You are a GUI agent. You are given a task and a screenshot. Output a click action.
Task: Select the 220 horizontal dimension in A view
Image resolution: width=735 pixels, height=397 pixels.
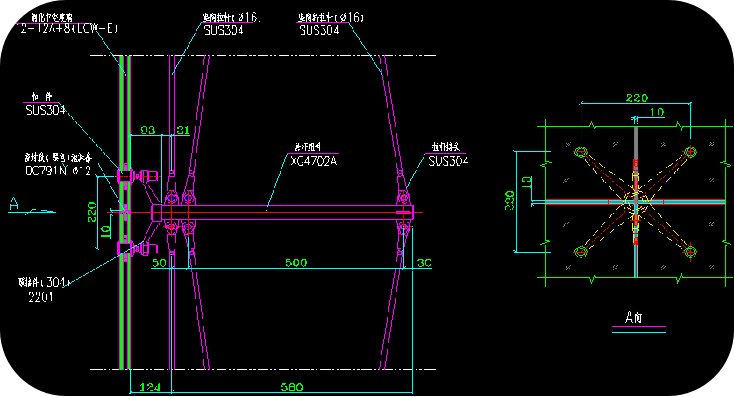(x=637, y=97)
